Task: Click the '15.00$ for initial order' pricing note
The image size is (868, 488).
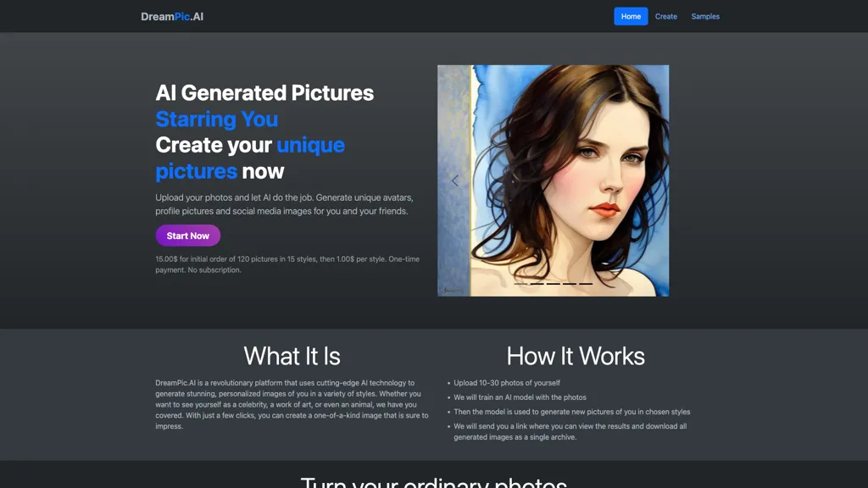Action: pyautogui.click(x=287, y=264)
